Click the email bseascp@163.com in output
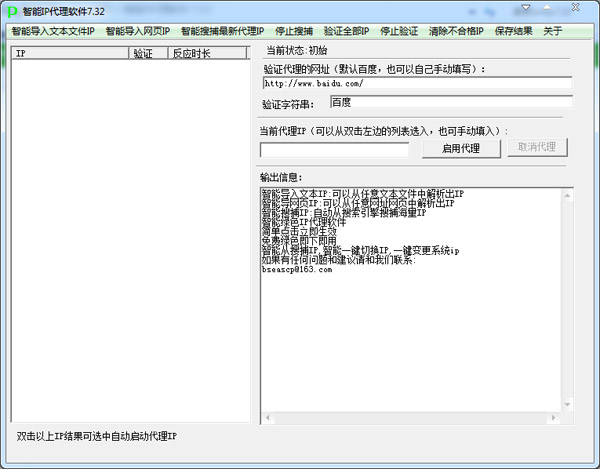This screenshot has width=600, height=469. click(297, 270)
